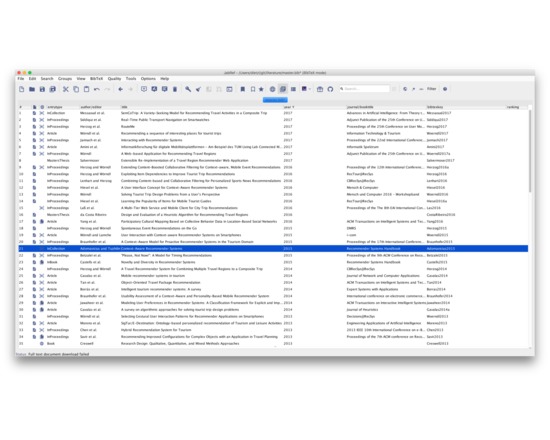The height and width of the screenshot is (440, 550).
Task: Open the Edit menu
Action: [32, 79]
